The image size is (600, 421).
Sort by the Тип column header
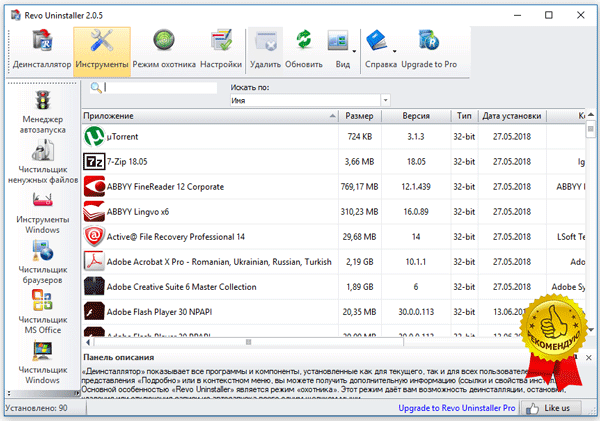[x=464, y=116]
